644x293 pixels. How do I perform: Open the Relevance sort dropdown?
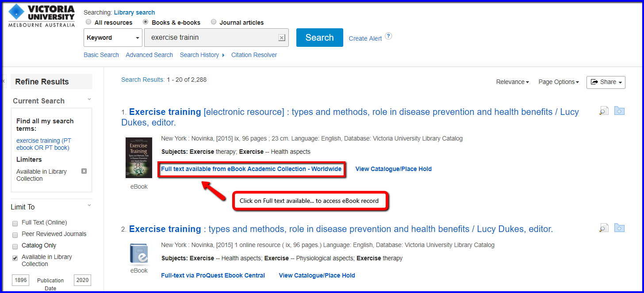(x=512, y=82)
